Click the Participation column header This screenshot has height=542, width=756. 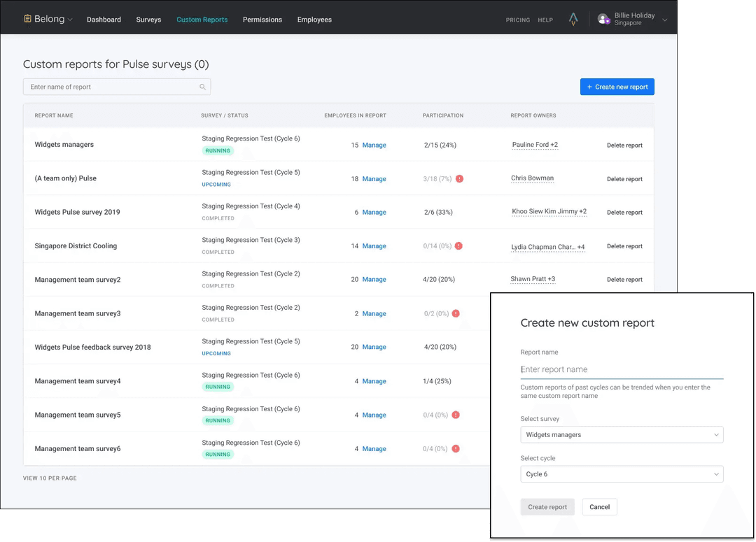[x=443, y=115]
